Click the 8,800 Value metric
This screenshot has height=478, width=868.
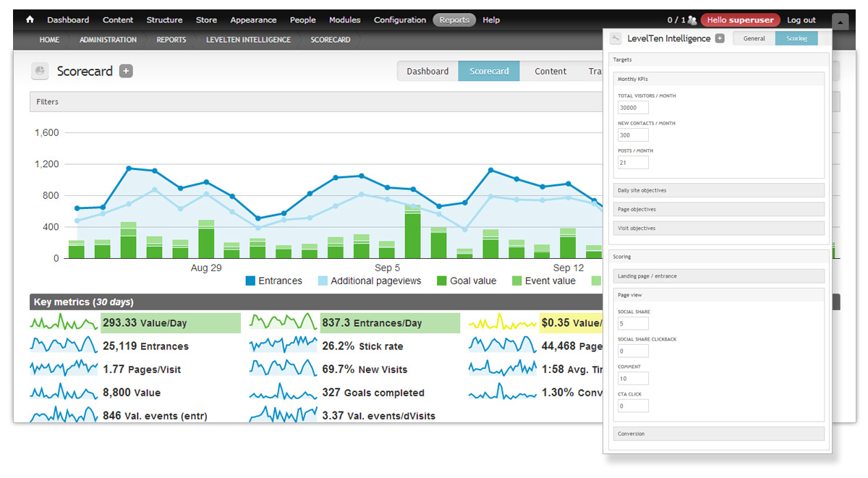pos(132,393)
